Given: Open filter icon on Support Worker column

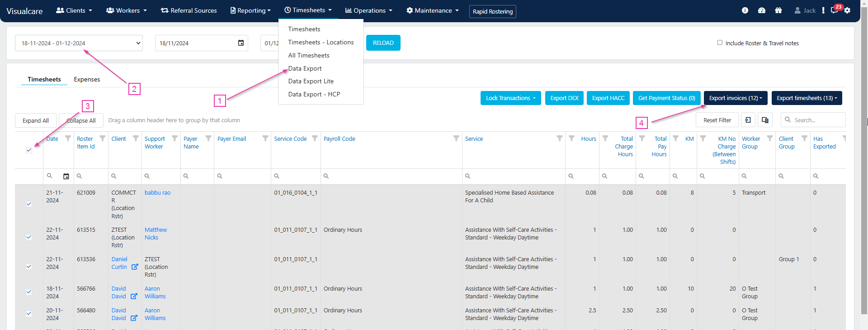Looking at the screenshot, I should (175, 138).
